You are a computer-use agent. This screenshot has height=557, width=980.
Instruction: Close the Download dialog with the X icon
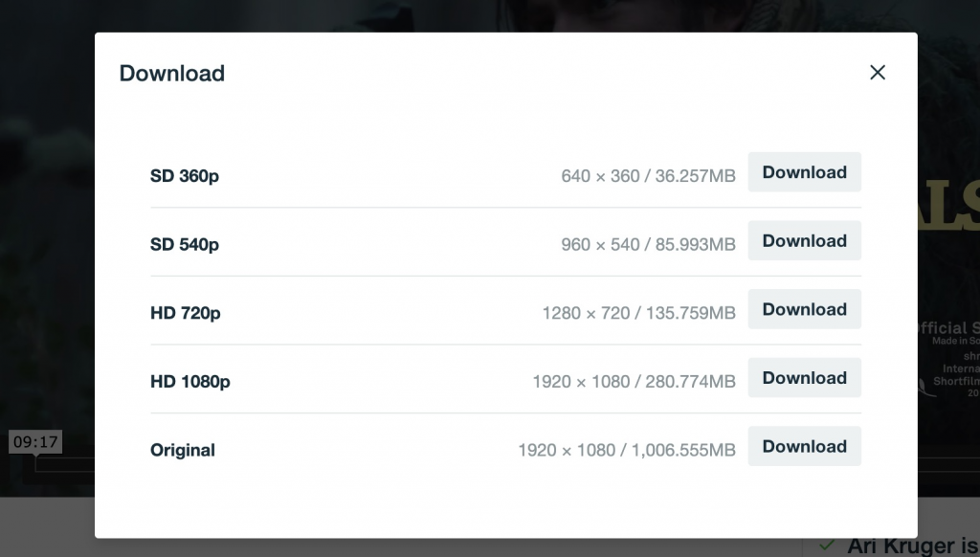coord(878,73)
